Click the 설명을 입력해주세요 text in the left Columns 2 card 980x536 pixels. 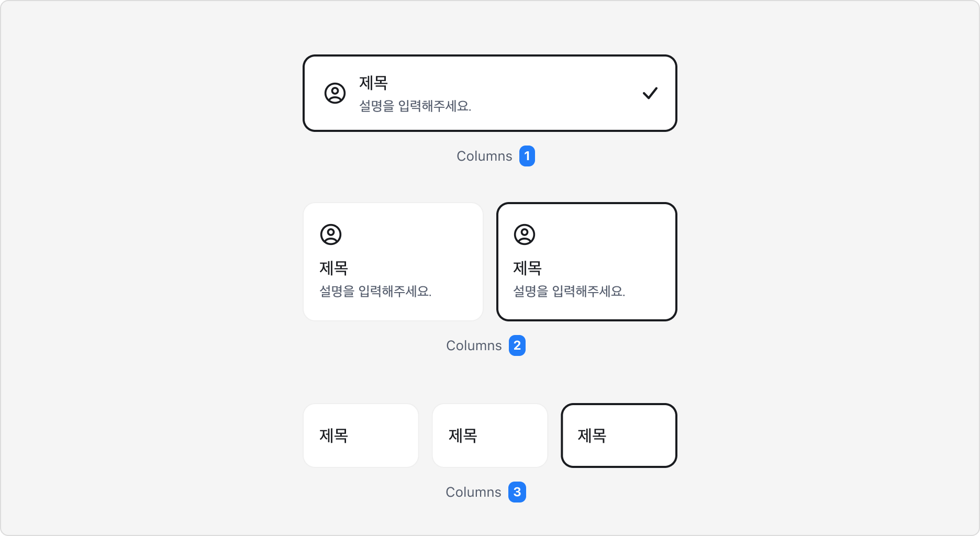pyautogui.click(x=376, y=291)
